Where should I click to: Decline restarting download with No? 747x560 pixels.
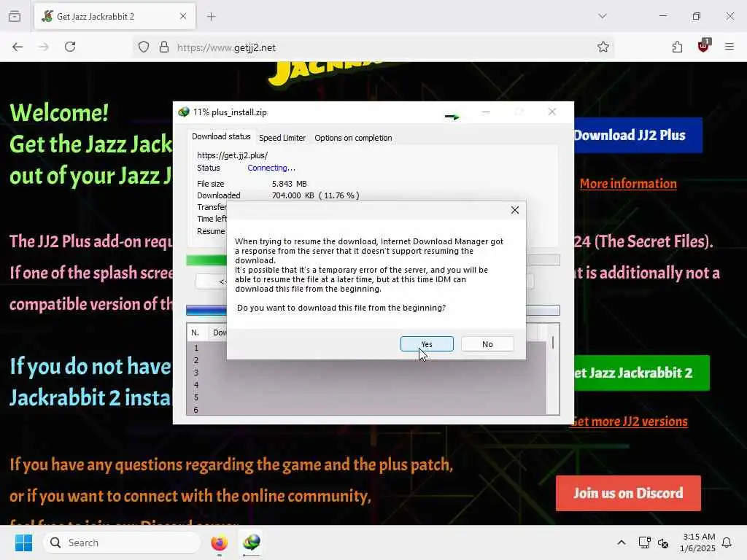coord(487,344)
